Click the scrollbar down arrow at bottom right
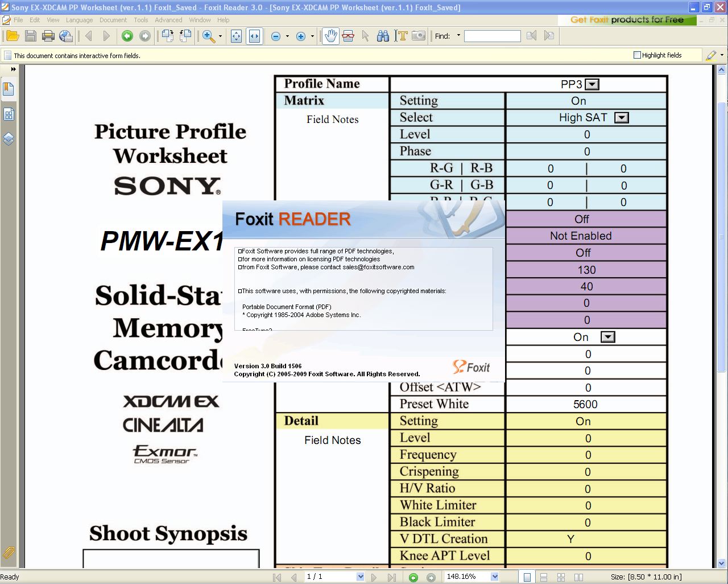 tap(722, 563)
